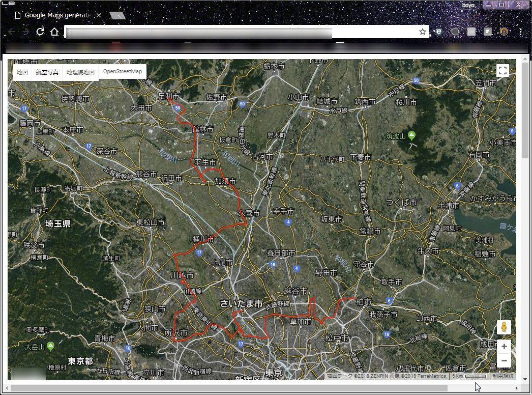This screenshot has width=532, height=395.
Task: Click the 埼玉県 prefecture label
Action: click(58, 223)
